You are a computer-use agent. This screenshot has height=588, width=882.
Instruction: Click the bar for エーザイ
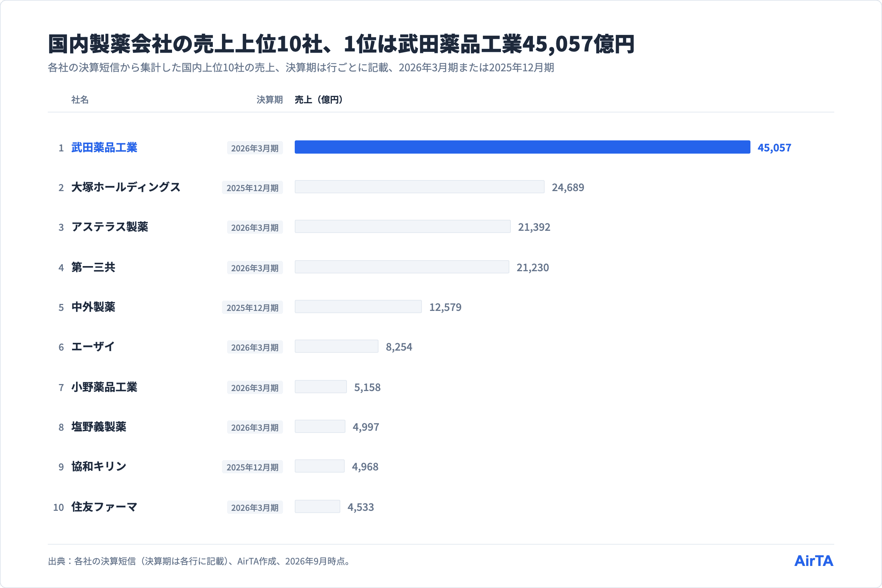point(336,347)
